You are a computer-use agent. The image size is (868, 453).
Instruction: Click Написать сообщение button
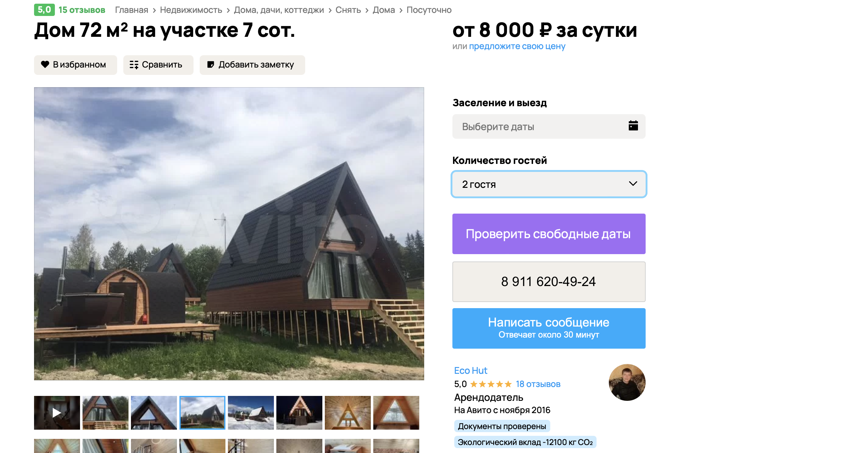coord(549,328)
